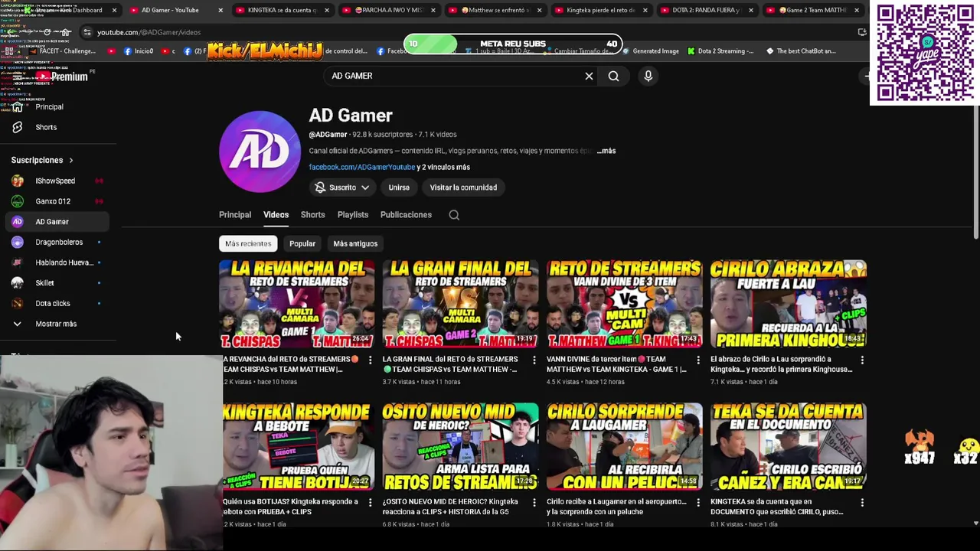Open options menu for KINGTEKA se da cuenta video
Image resolution: width=980 pixels, height=551 pixels.
click(861, 503)
